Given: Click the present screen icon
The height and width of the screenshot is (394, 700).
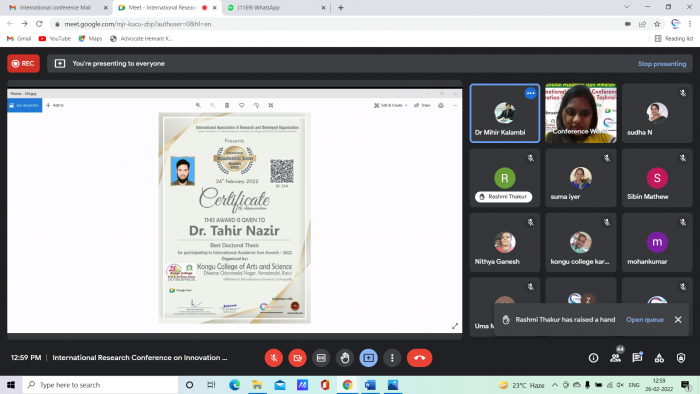Looking at the screenshot, I should (368, 358).
